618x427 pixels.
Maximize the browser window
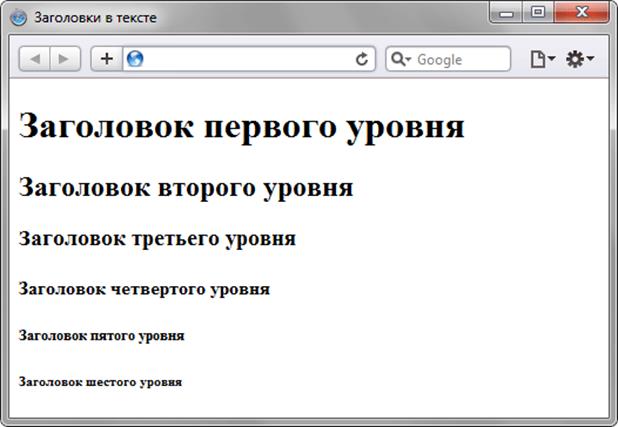(538, 13)
